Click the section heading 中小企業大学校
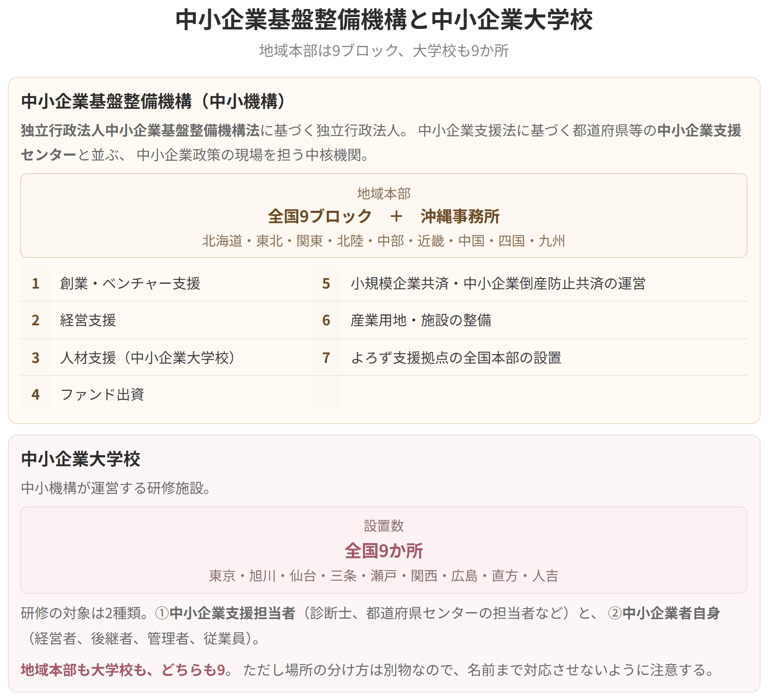This screenshot has width=768, height=700. tap(81, 459)
